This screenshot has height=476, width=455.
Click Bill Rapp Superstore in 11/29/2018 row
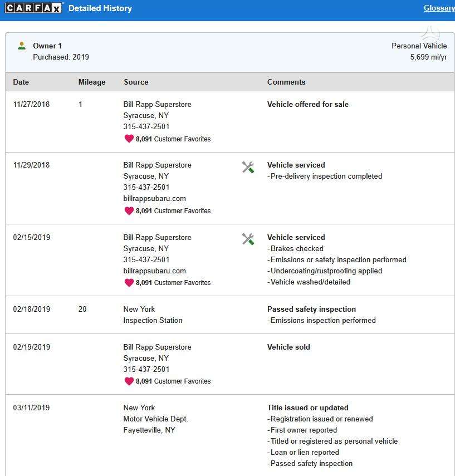(x=158, y=165)
